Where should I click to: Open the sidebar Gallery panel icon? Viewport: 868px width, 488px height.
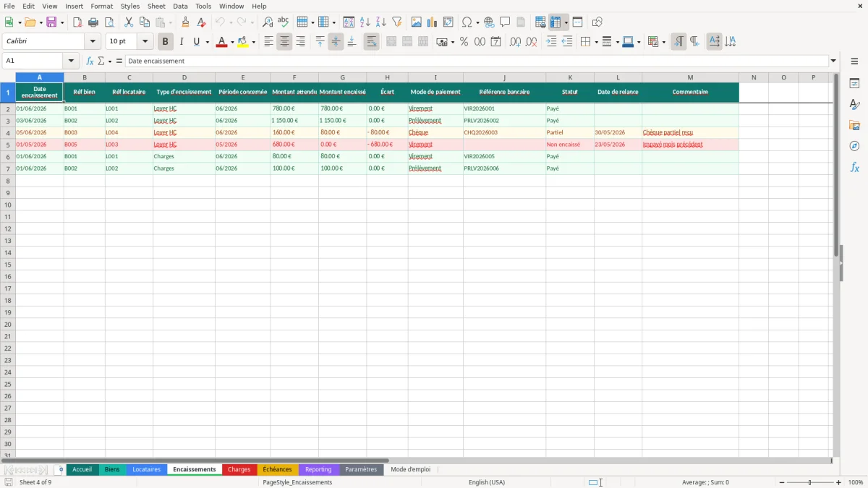click(854, 126)
